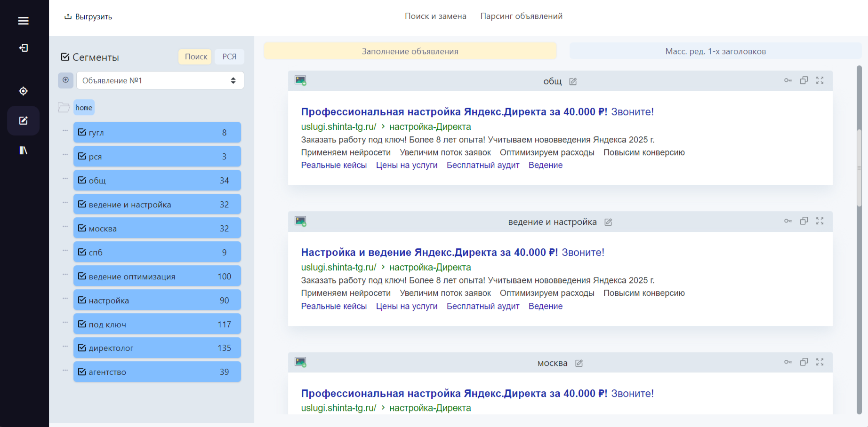Expand the общ ad card to fullscreen

[x=820, y=80]
